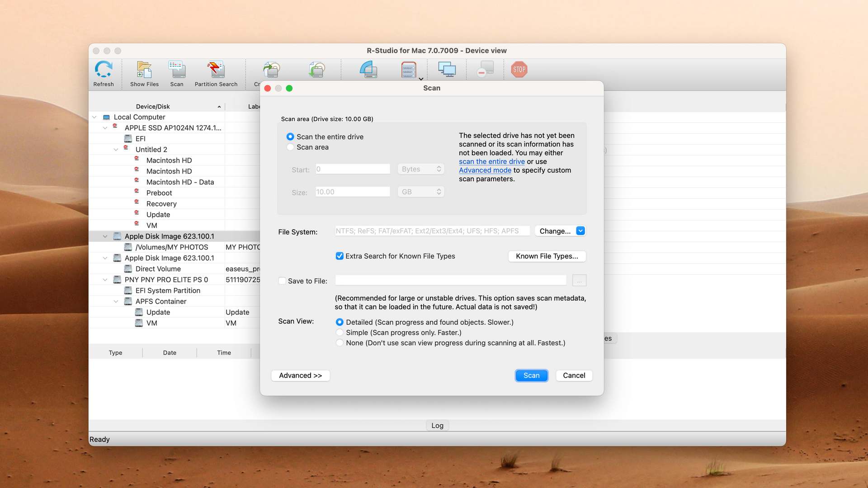This screenshot has height=488, width=868.
Task: Select the Scan area radio button
Action: tap(290, 147)
